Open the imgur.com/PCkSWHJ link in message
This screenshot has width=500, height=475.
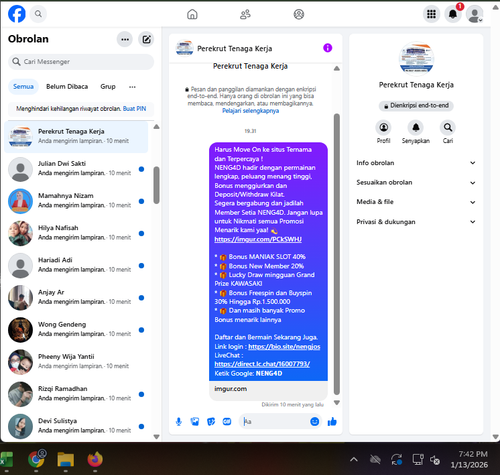coord(258,239)
